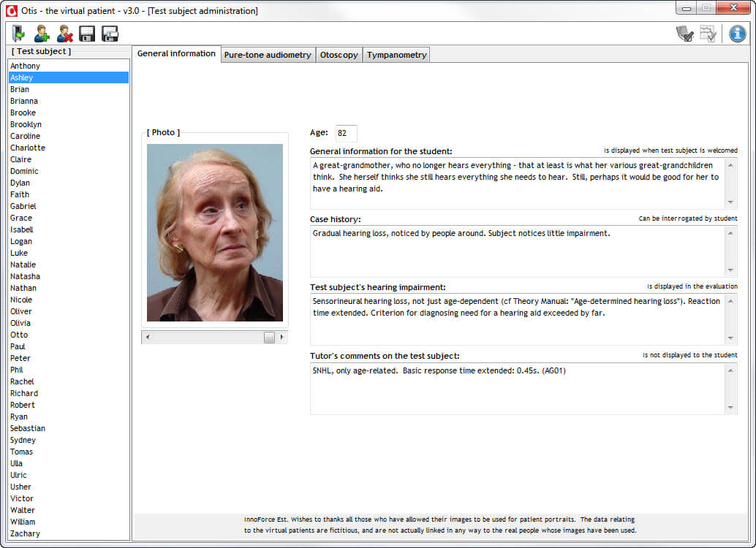756x548 pixels.
Task: Pick Usher in the subject list
Action: point(69,487)
